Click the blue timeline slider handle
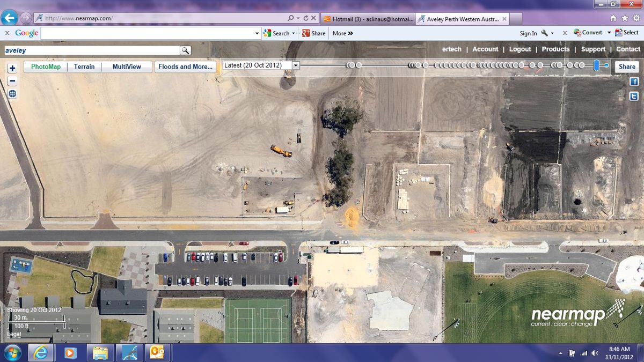Viewport: 644px width, 362px height. coord(596,65)
